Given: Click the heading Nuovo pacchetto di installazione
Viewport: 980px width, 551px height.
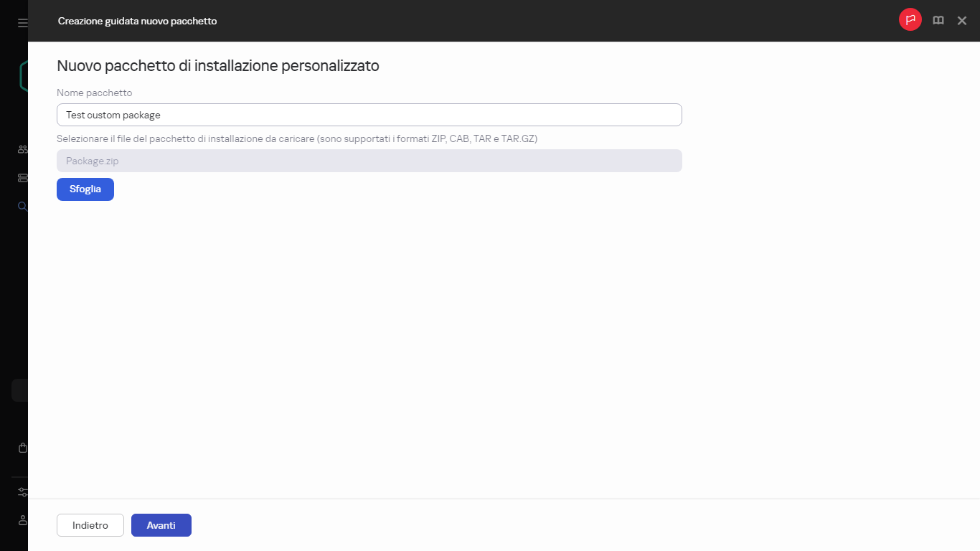Looking at the screenshot, I should [x=217, y=65].
